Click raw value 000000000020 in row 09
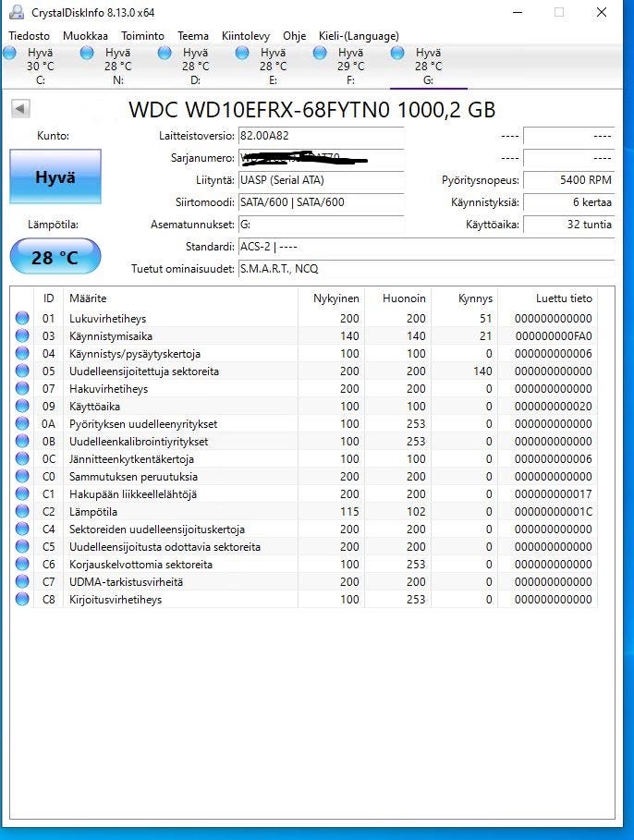 554,406
